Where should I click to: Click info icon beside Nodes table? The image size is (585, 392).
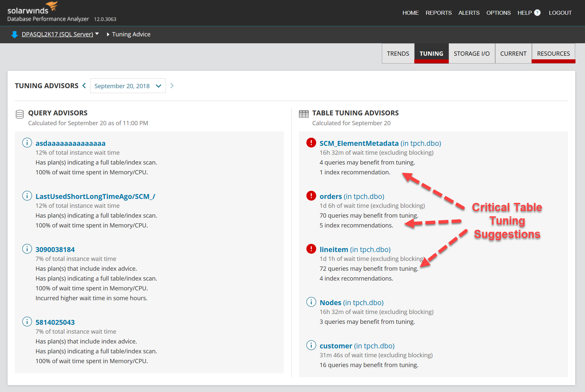(311, 302)
